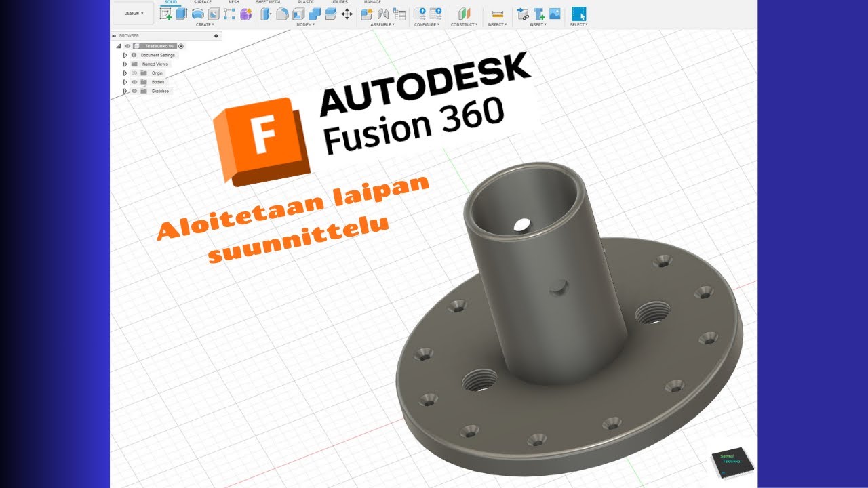Open the Design workspace dropdown
Image resolution: width=868 pixels, height=488 pixels.
134,13
